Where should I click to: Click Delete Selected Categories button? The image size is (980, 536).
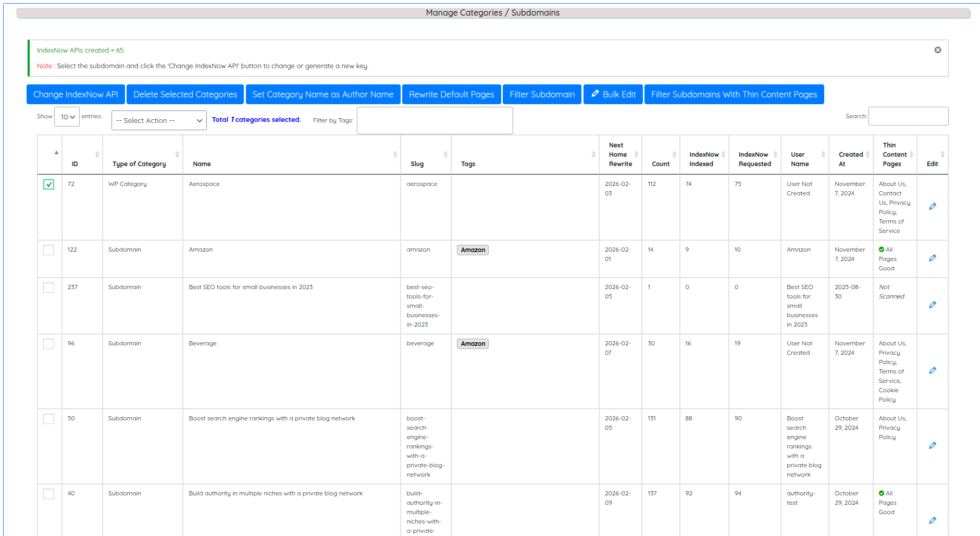tap(185, 94)
